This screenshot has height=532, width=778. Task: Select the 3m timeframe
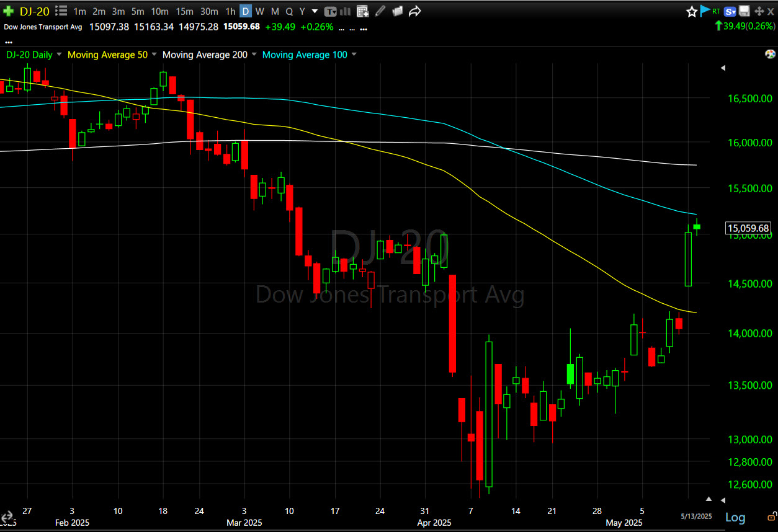[x=118, y=11]
